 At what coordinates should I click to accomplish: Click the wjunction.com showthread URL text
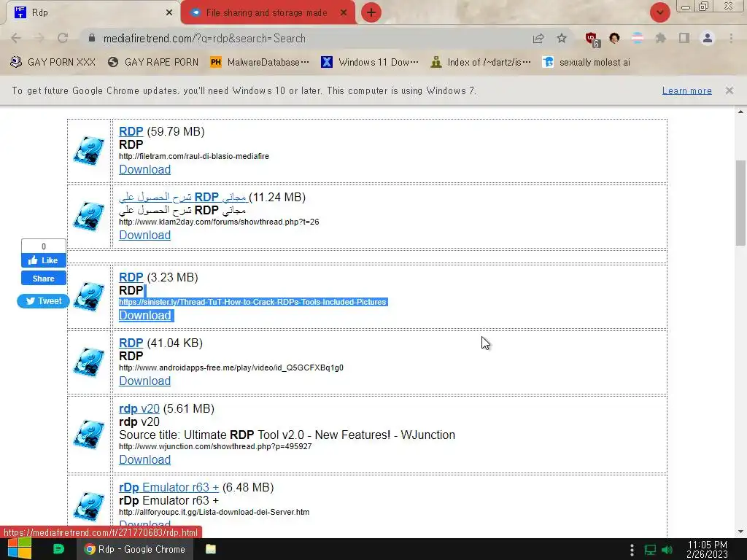215,446
